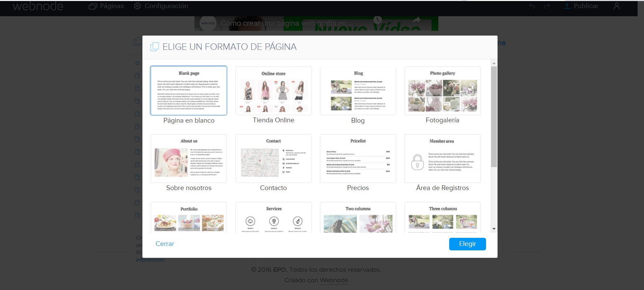
Task: Choose the Member area template
Action: (x=442, y=159)
